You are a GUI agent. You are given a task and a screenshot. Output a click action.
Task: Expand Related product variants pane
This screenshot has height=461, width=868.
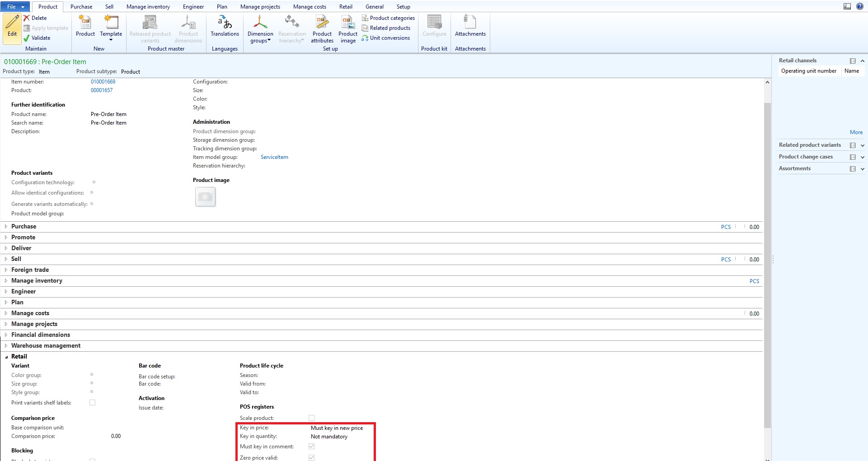coord(863,145)
